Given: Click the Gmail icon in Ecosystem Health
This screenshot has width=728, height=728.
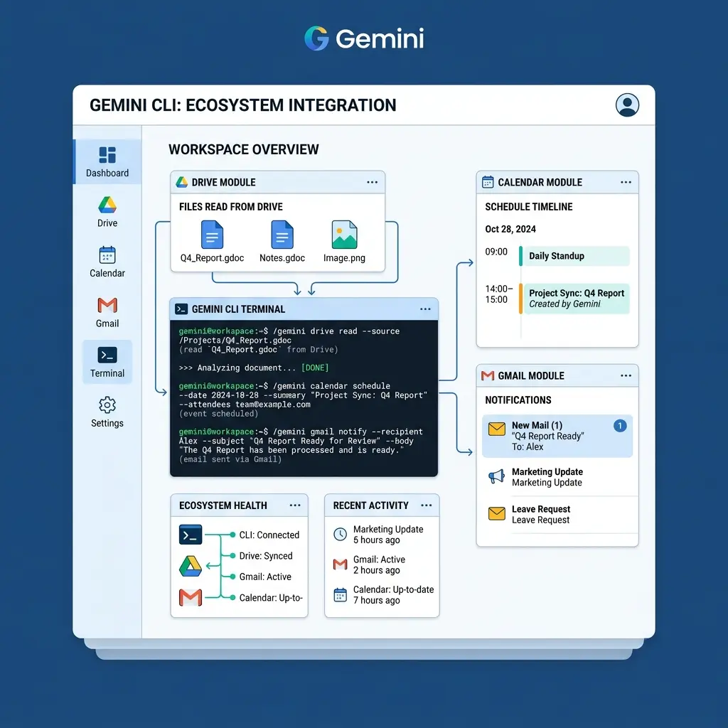Looking at the screenshot, I should tap(191, 597).
